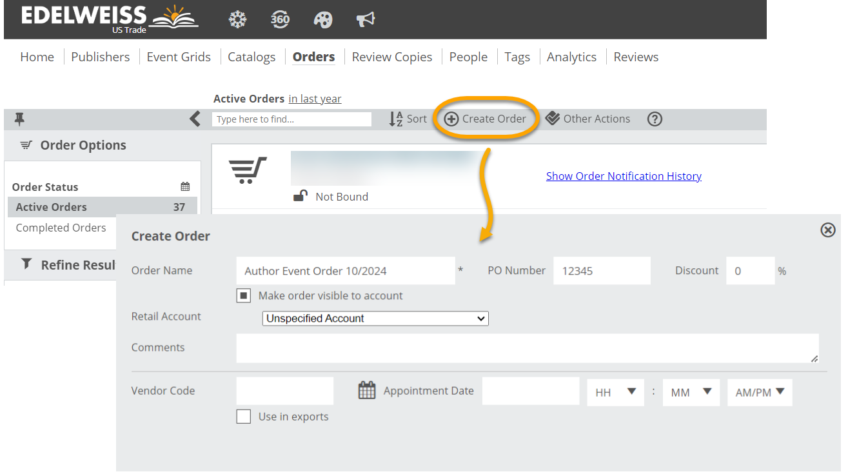Image resolution: width=868 pixels, height=474 pixels.
Task: Click the Appointment Date input field
Action: tap(531, 391)
